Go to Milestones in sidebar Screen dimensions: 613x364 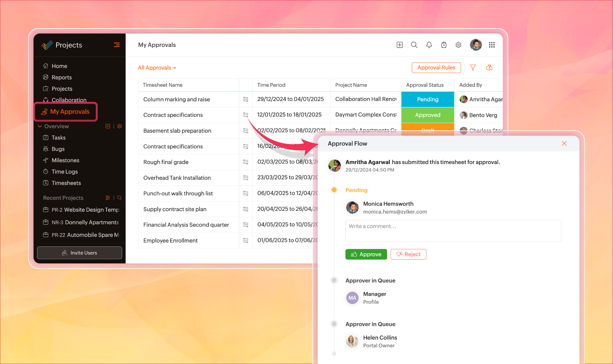coord(65,160)
